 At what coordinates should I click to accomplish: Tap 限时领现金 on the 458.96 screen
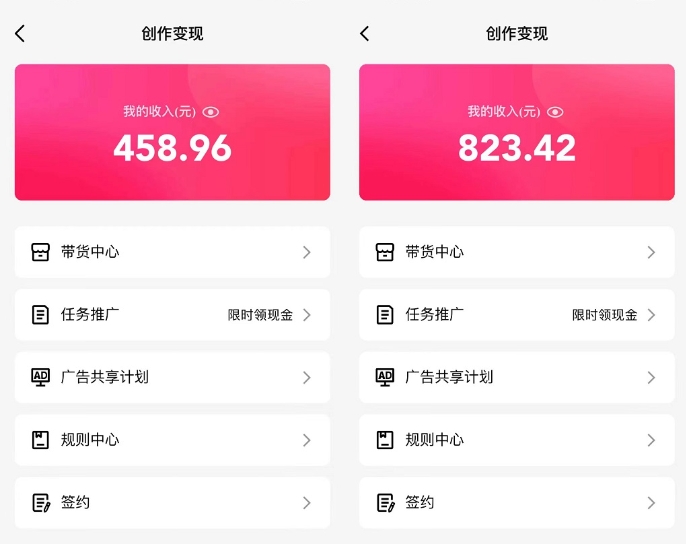point(260,315)
